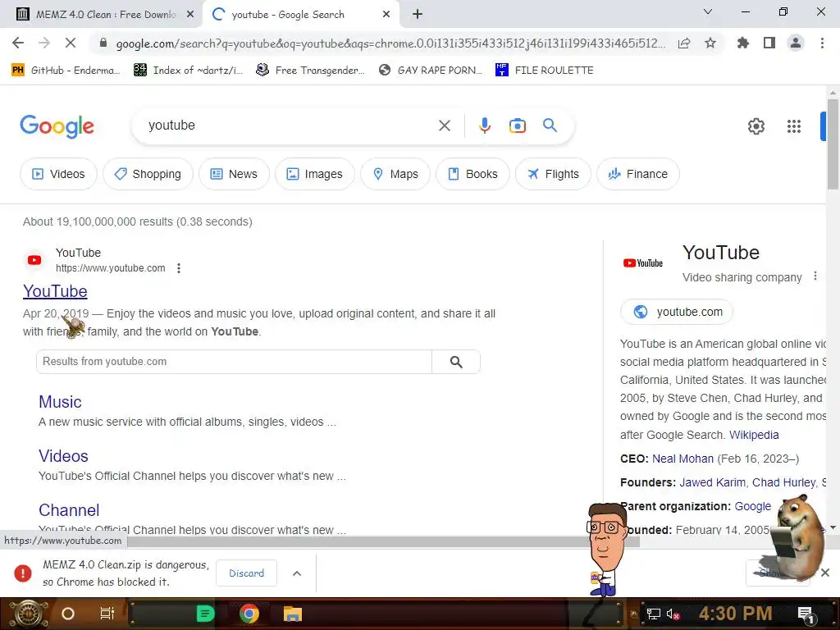
Task: Open File Explorer from the taskbar
Action: (x=293, y=614)
